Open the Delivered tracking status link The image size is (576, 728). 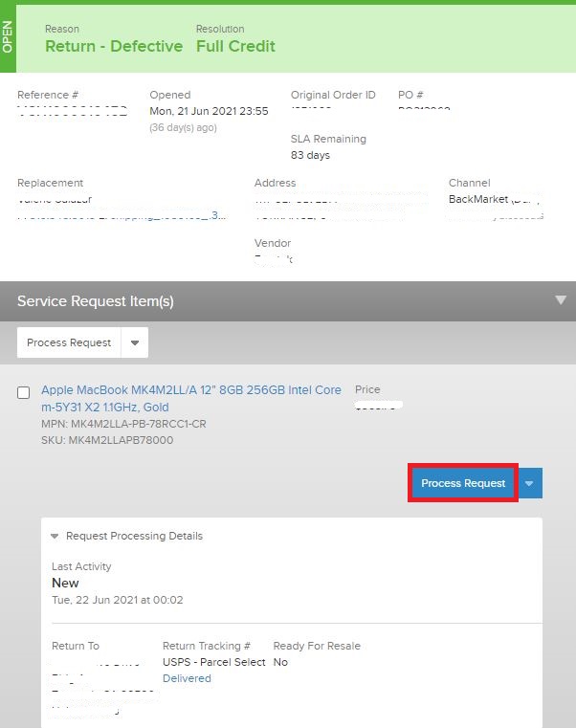[x=187, y=678]
